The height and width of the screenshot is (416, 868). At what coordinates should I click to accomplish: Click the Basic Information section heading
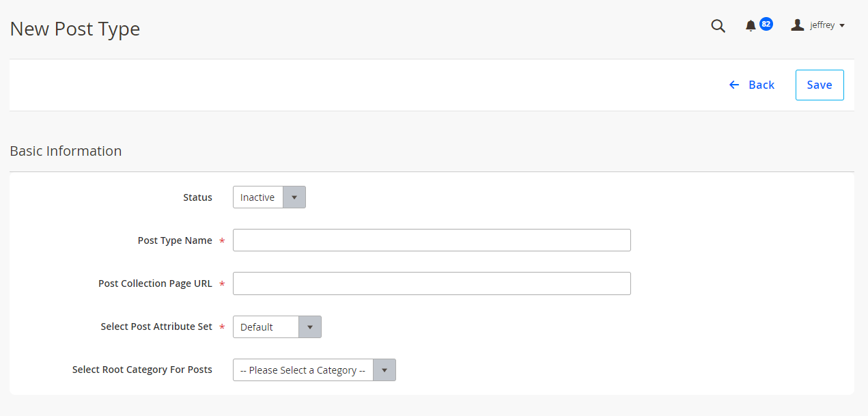pyautogui.click(x=66, y=151)
